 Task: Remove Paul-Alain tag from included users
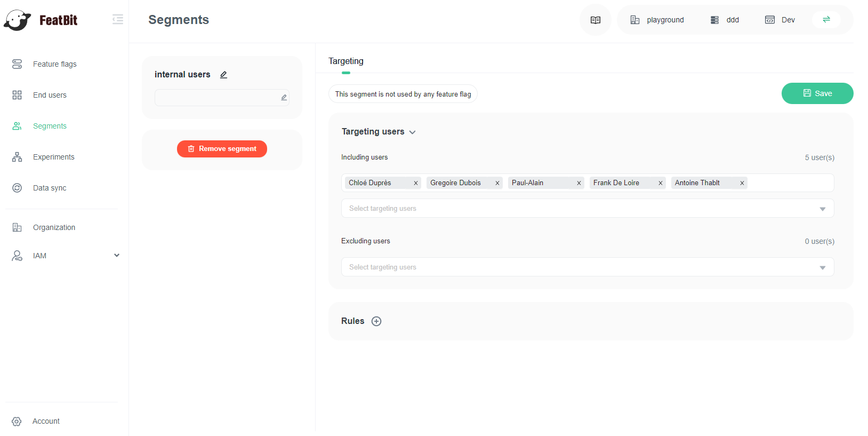(x=579, y=183)
